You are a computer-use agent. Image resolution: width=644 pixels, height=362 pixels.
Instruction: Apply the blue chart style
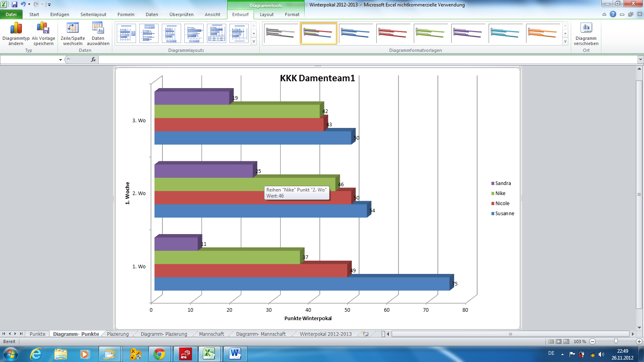coord(356,33)
